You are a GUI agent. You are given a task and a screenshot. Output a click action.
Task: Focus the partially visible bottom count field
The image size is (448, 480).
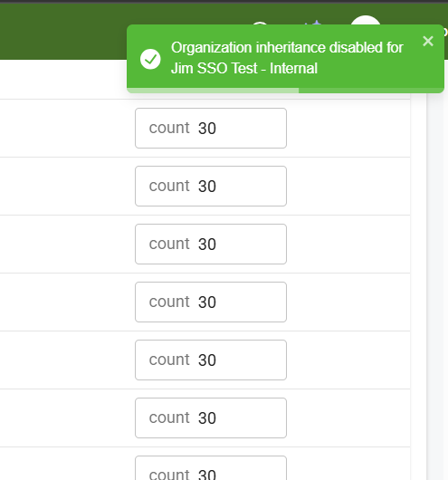pyautogui.click(x=211, y=468)
